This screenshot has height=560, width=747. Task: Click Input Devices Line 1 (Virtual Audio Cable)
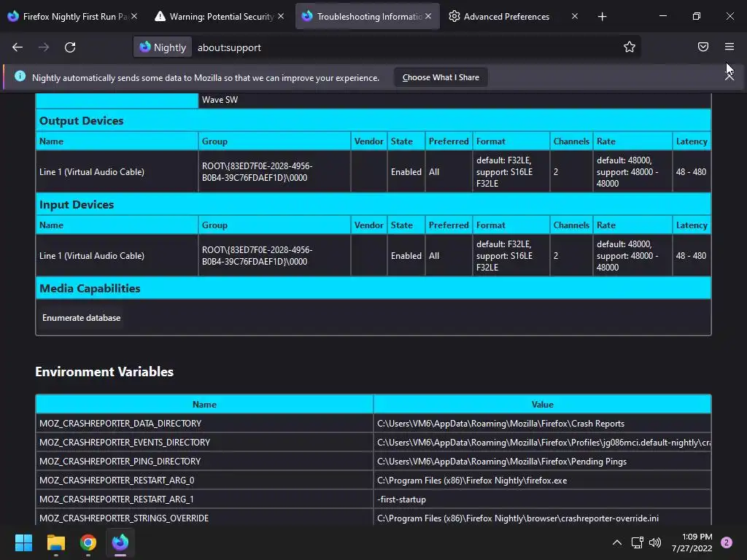point(92,256)
